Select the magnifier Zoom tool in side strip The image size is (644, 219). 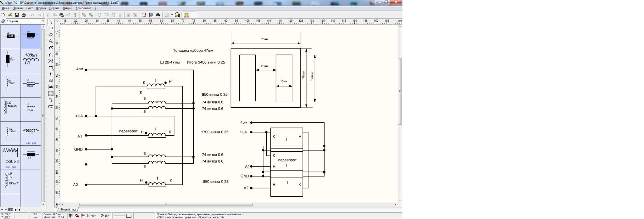pos(51,100)
